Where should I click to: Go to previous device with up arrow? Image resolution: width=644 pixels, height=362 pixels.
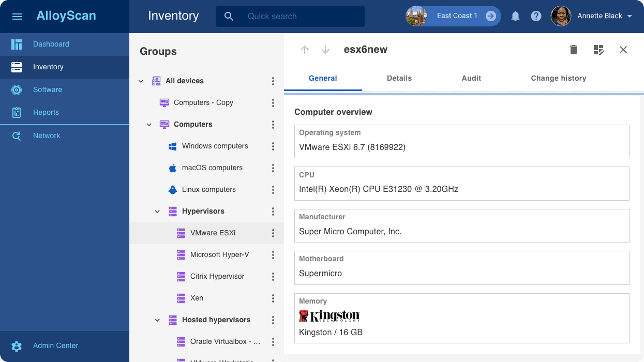[x=305, y=50]
